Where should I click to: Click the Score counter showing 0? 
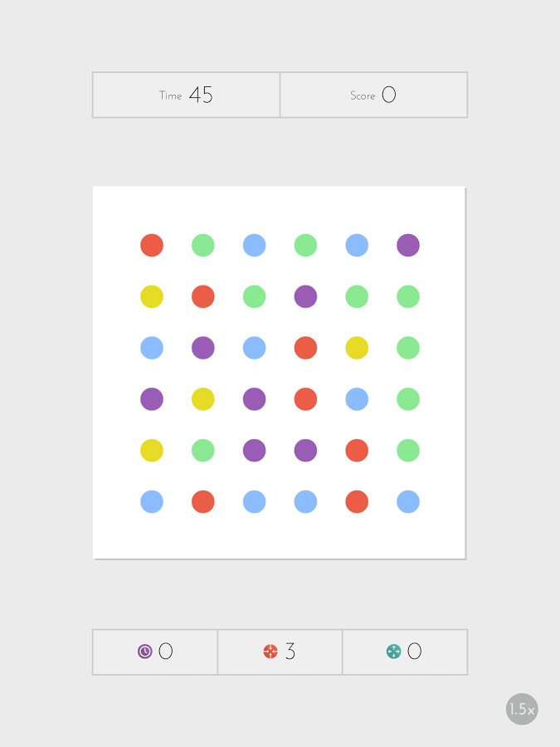373,95
